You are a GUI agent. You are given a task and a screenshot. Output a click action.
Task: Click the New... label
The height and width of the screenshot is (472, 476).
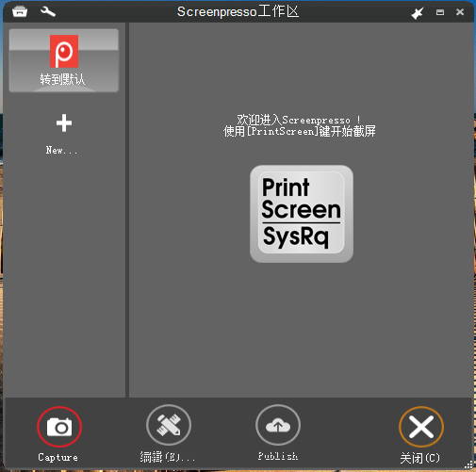point(61,150)
